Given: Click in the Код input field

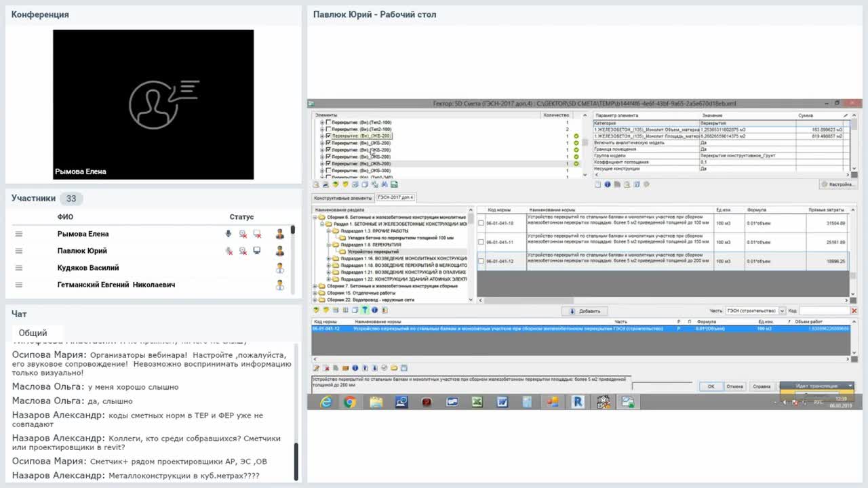Looking at the screenshot, I should [x=825, y=310].
